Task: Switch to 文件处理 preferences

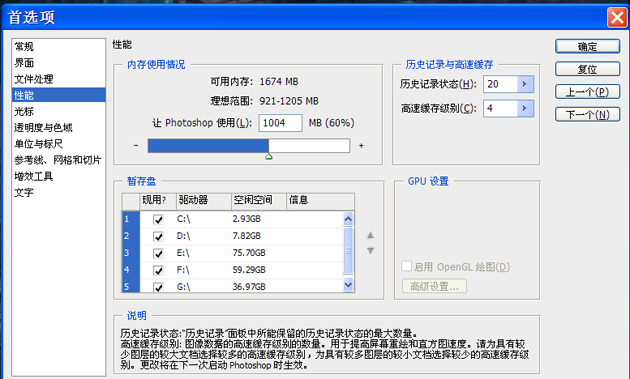Action: (x=34, y=79)
